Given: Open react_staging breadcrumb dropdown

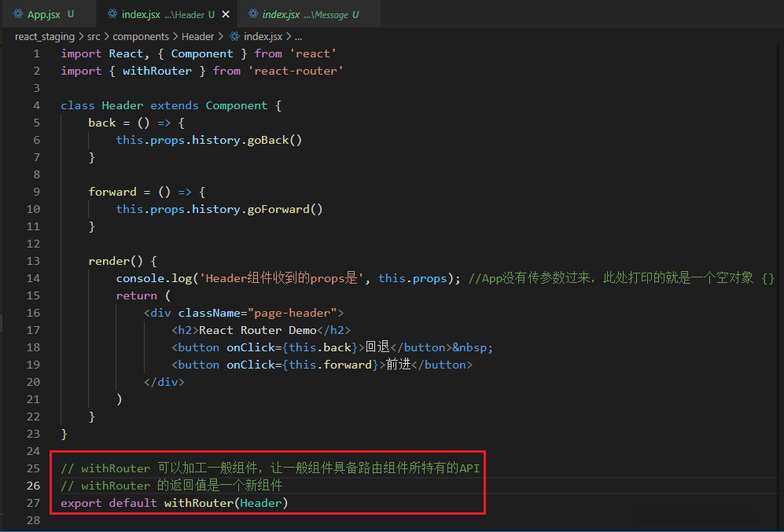Looking at the screenshot, I should click(x=44, y=36).
